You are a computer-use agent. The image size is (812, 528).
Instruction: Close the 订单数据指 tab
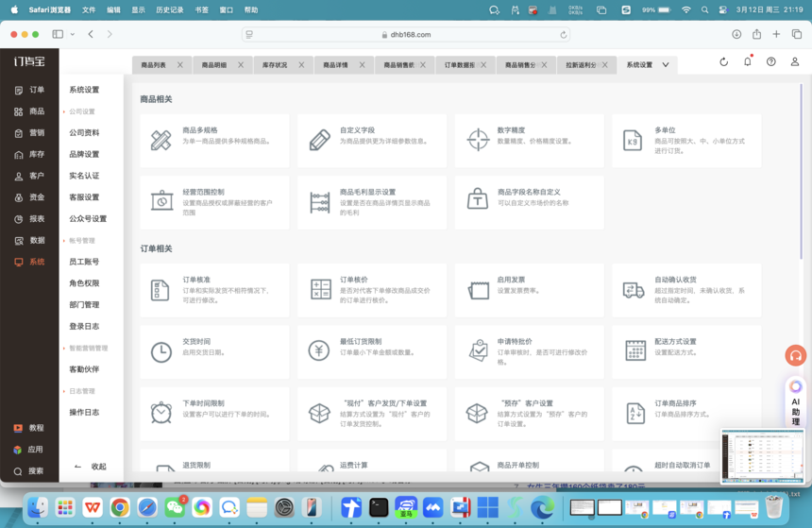483,65
